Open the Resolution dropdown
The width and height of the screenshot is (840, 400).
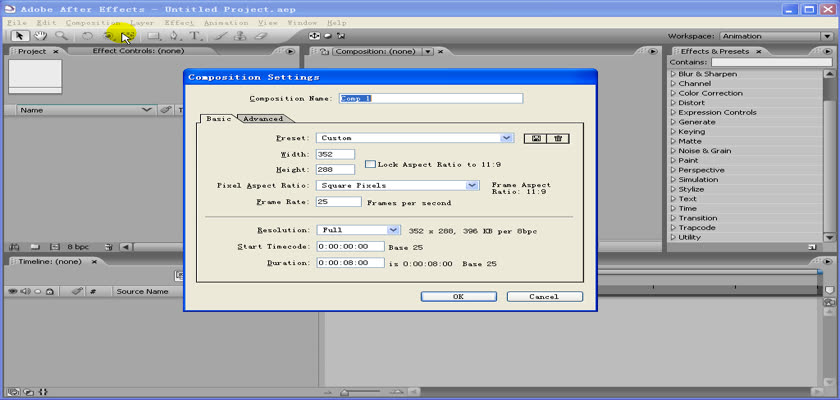point(393,230)
